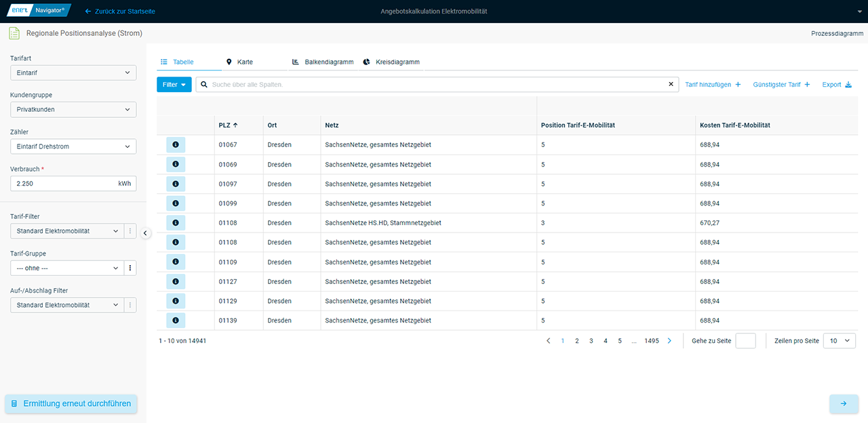Image resolution: width=868 pixels, height=423 pixels.
Task: Click info icon for PLZ 01067 row
Action: (176, 145)
